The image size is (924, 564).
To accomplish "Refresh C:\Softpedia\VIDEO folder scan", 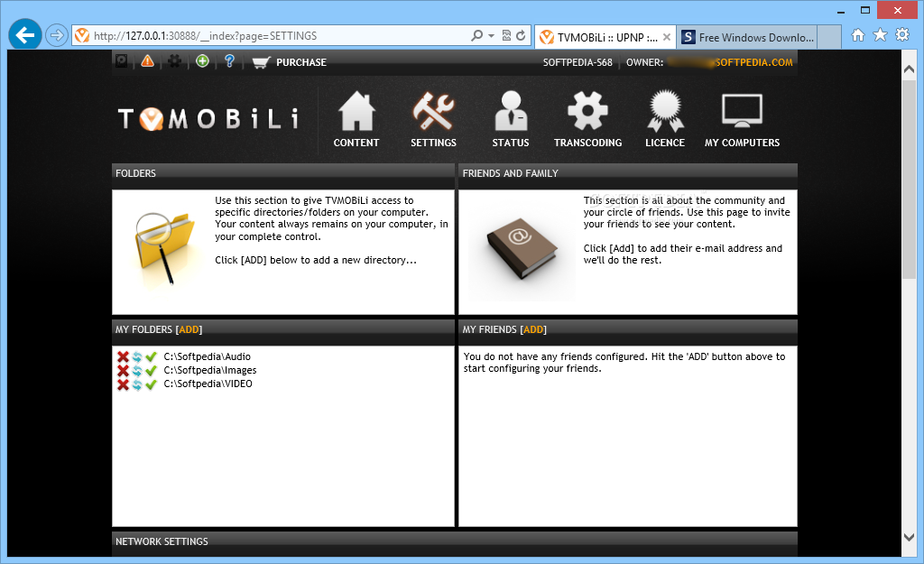I will click(137, 384).
